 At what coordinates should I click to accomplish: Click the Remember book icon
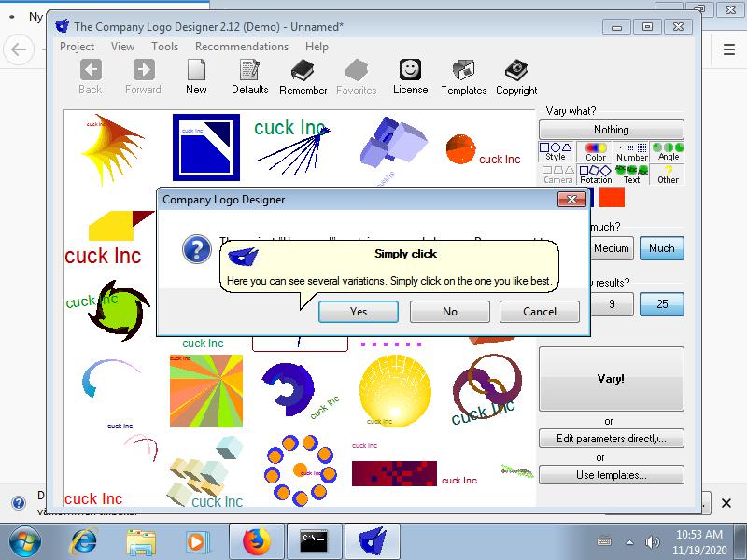(x=303, y=70)
